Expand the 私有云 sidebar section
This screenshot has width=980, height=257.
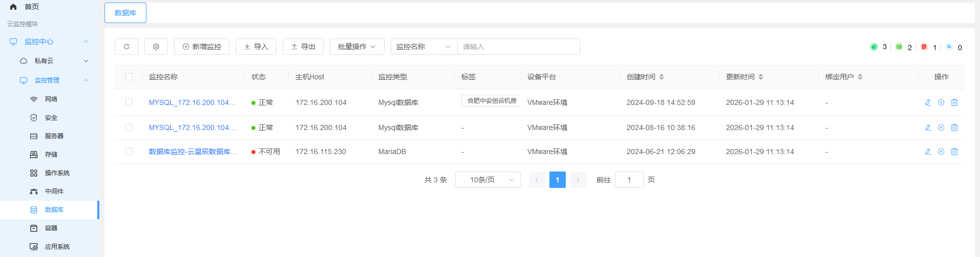point(86,61)
